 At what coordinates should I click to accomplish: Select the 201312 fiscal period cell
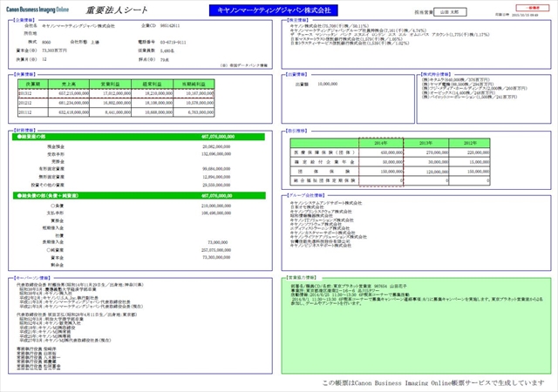point(33,93)
